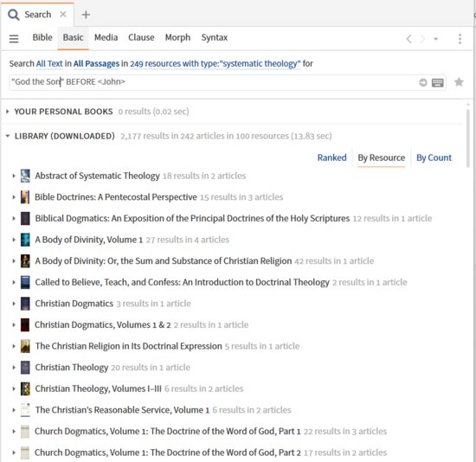Expand Body of Divinity Sum and Substance
This screenshot has height=462, width=476.
click(x=13, y=260)
